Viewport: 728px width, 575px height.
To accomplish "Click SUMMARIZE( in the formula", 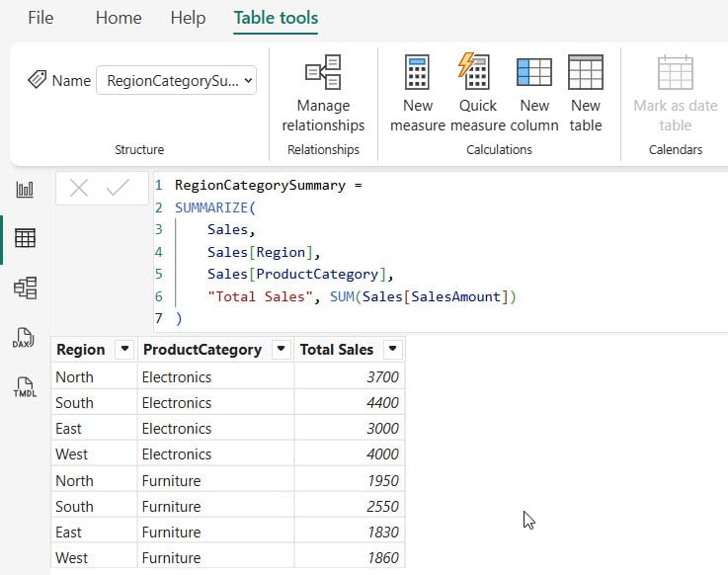I will 215,207.
